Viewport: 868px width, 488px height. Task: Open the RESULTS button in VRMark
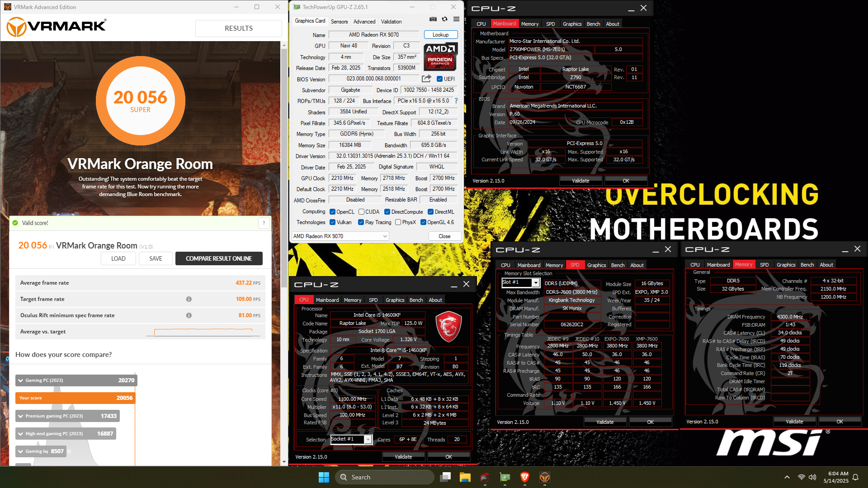239,28
